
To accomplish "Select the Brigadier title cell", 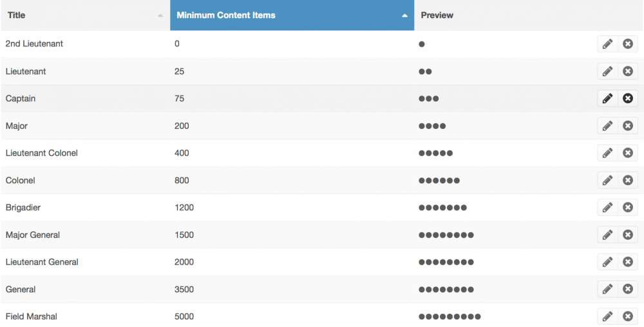I will [23, 207].
